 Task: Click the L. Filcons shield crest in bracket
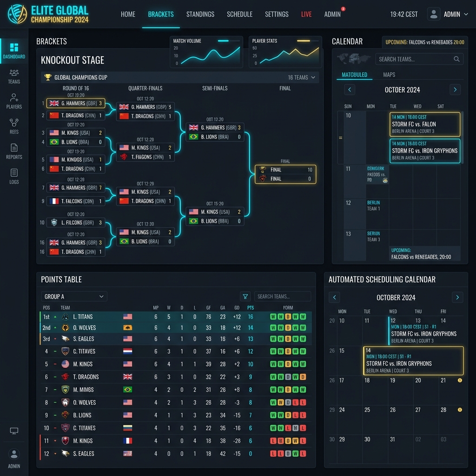click(54, 222)
